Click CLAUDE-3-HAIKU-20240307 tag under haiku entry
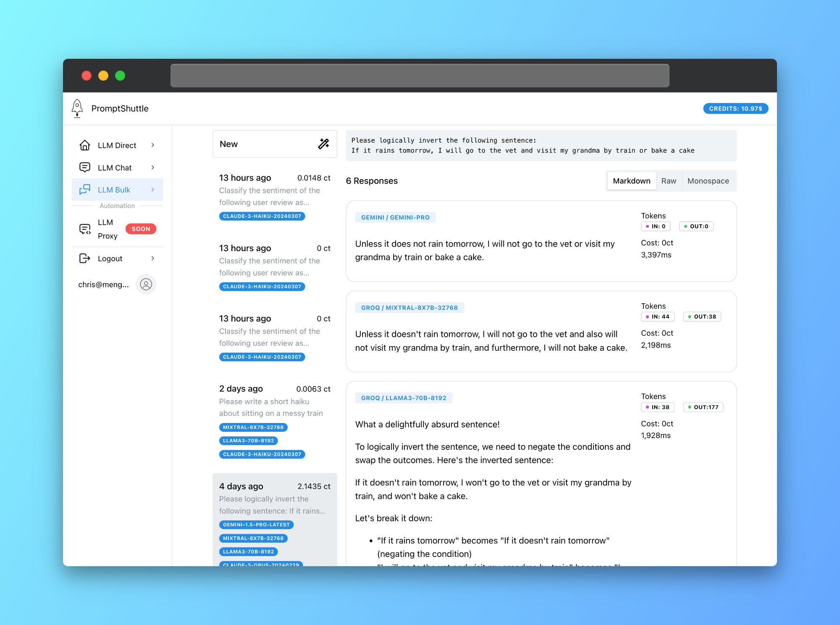 coord(262,454)
